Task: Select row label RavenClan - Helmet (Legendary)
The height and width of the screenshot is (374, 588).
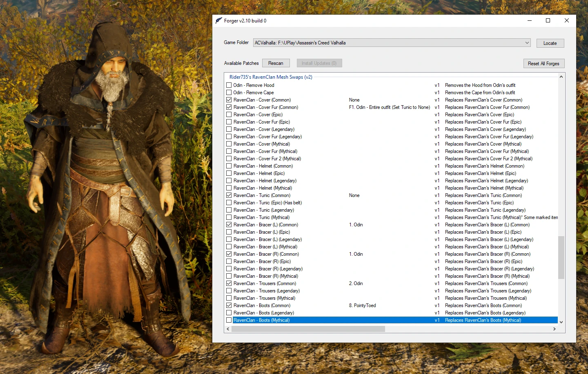Action: (265, 181)
